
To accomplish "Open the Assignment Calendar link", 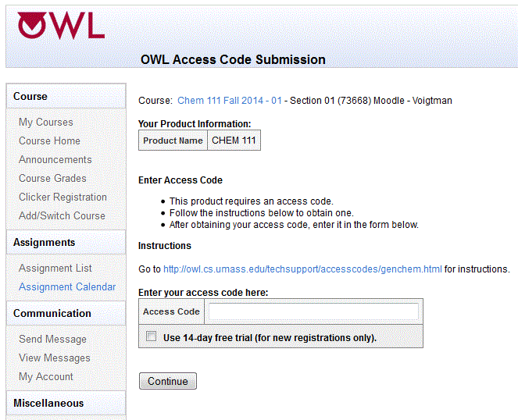I will tap(67, 287).
